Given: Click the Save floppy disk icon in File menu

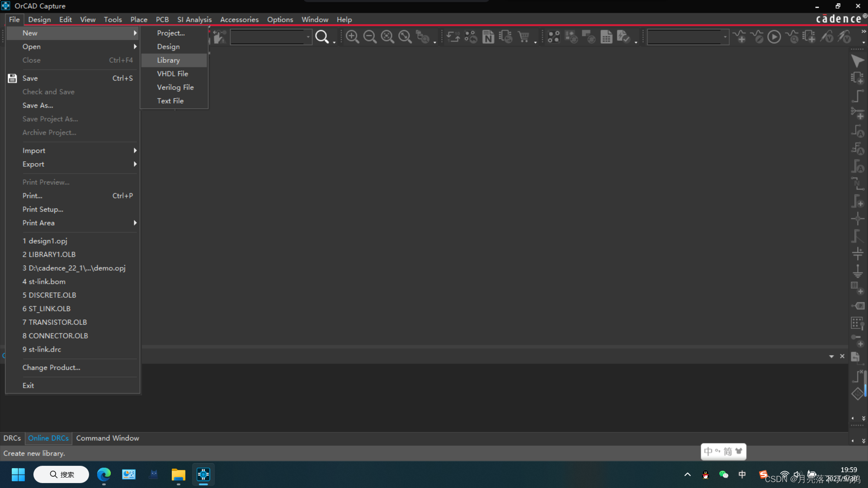Looking at the screenshot, I should click(12, 78).
